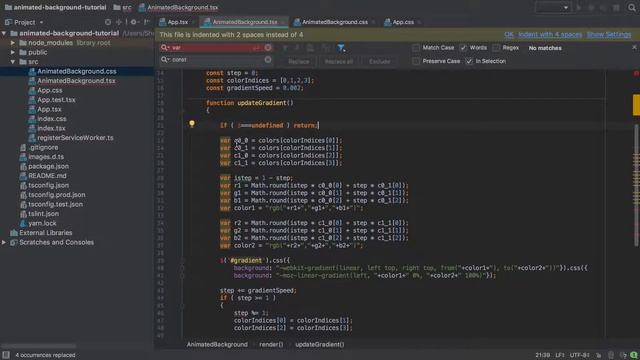This screenshot has height=360, width=640.
Task: Expand Scratches and Consoles node
Action: pyautogui.click(x=4, y=242)
